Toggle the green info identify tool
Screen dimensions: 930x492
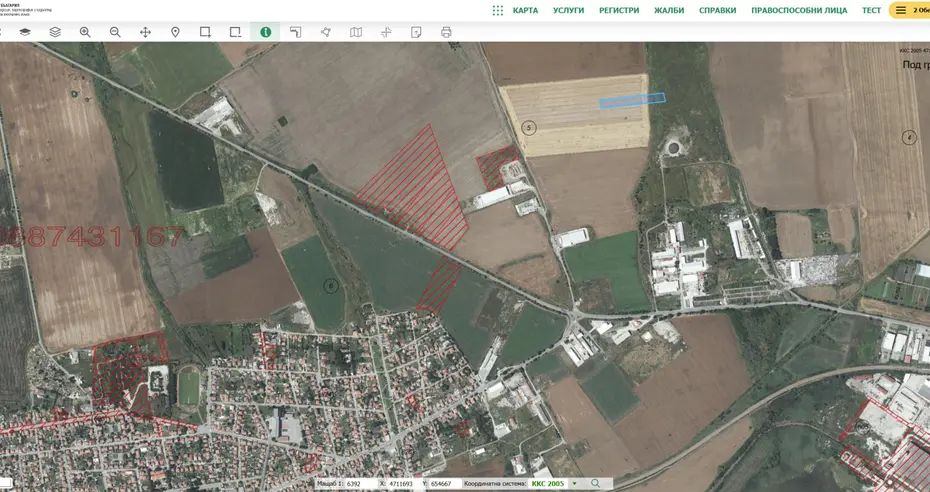(x=265, y=32)
